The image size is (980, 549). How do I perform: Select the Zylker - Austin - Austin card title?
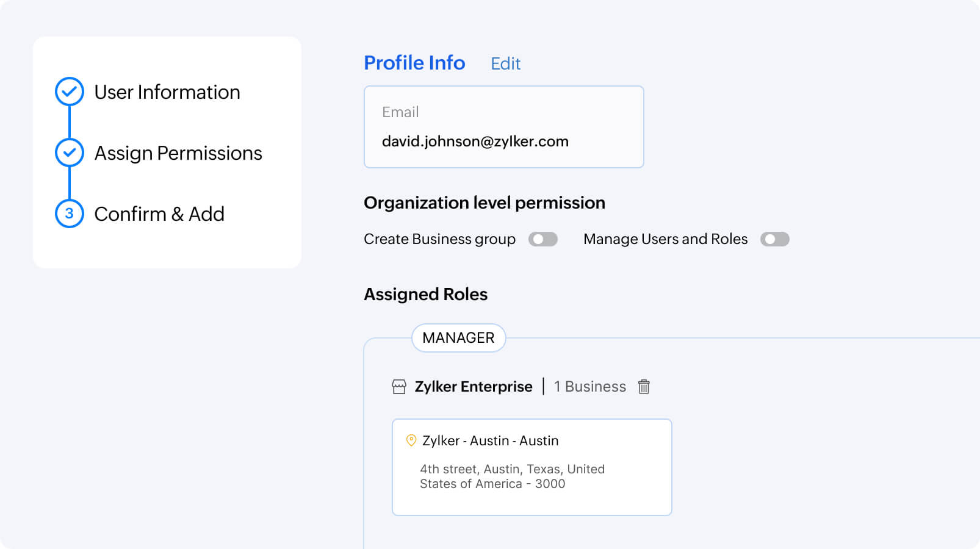tap(490, 440)
